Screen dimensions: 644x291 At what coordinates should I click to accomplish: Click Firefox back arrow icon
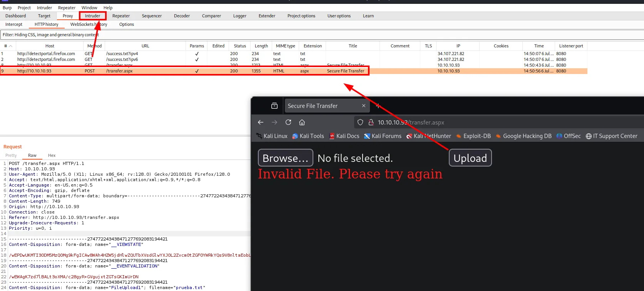pyautogui.click(x=261, y=122)
